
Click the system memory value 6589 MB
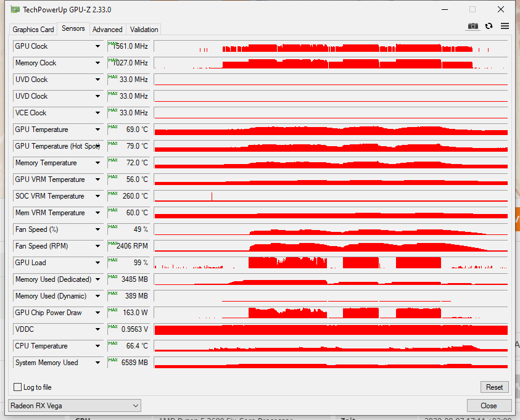click(x=129, y=363)
